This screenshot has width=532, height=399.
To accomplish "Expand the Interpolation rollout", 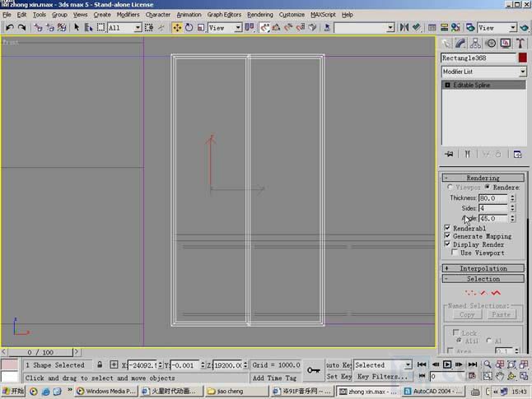I will [x=483, y=268].
